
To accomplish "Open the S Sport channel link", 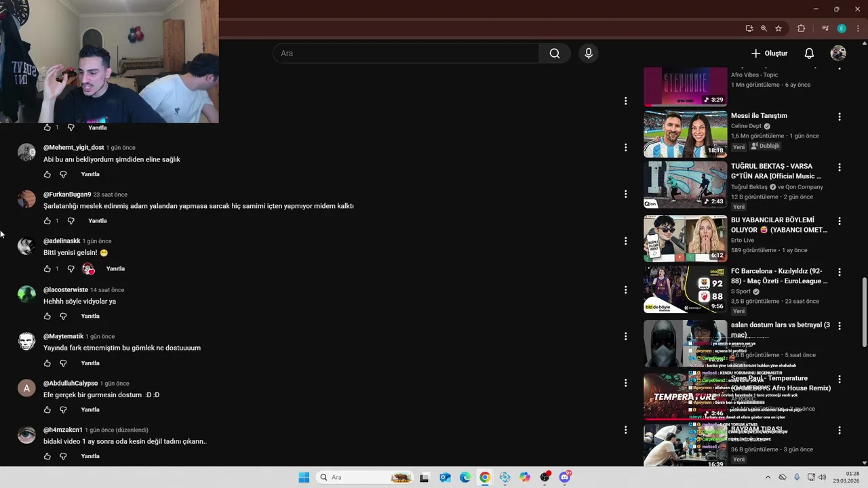I will 741,291.
